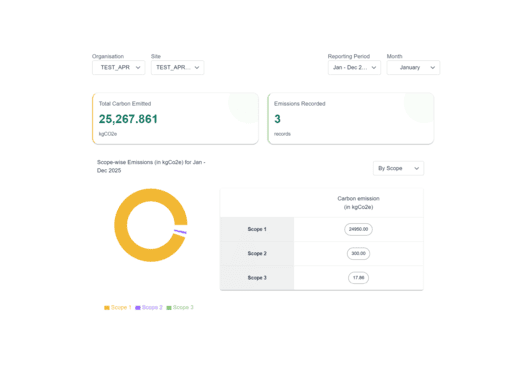Open the By Scope chart filter dropdown
The height and width of the screenshot is (365, 528).
398,168
